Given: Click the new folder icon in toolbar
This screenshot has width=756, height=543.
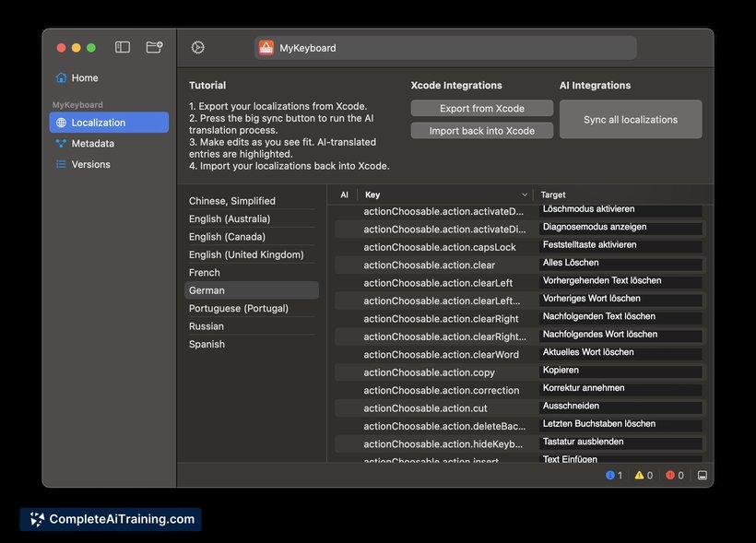Looking at the screenshot, I should pos(154,47).
